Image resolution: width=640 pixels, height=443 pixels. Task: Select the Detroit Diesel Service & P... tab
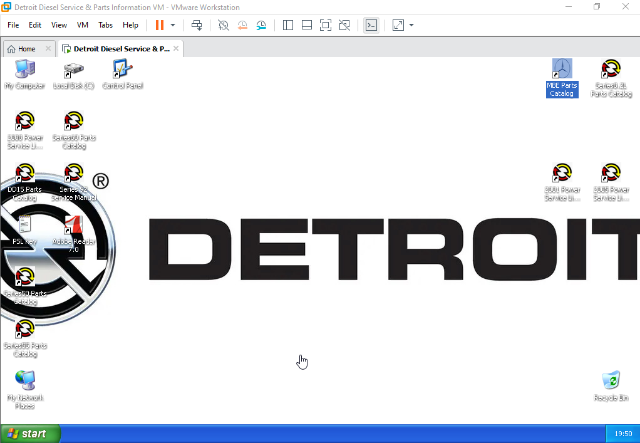click(x=121, y=49)
